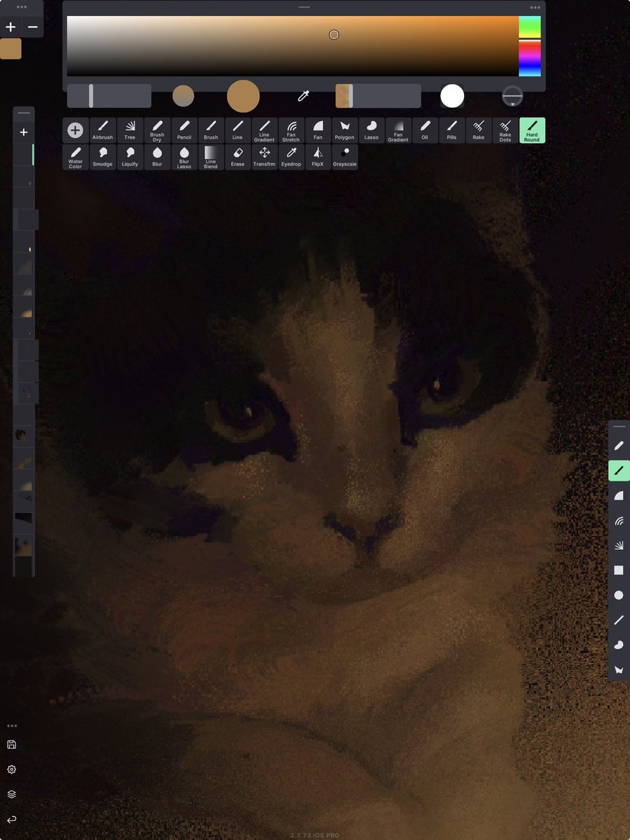Save using the floppy disk icon
This screenshot has width=630, height=840.
tap(11, 744)
